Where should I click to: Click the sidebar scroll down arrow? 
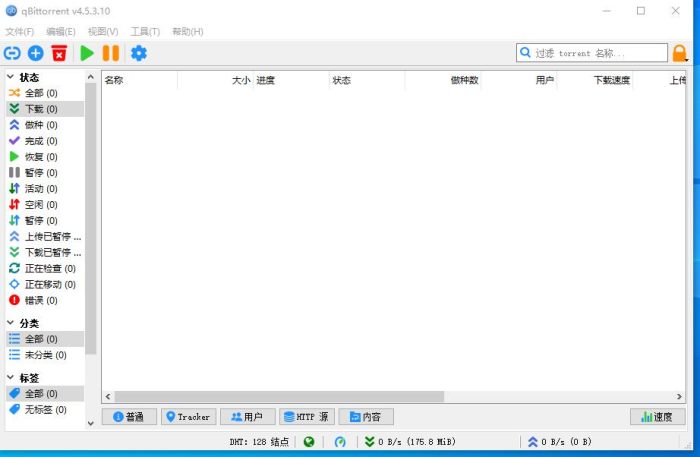click(x=91, y=424)
